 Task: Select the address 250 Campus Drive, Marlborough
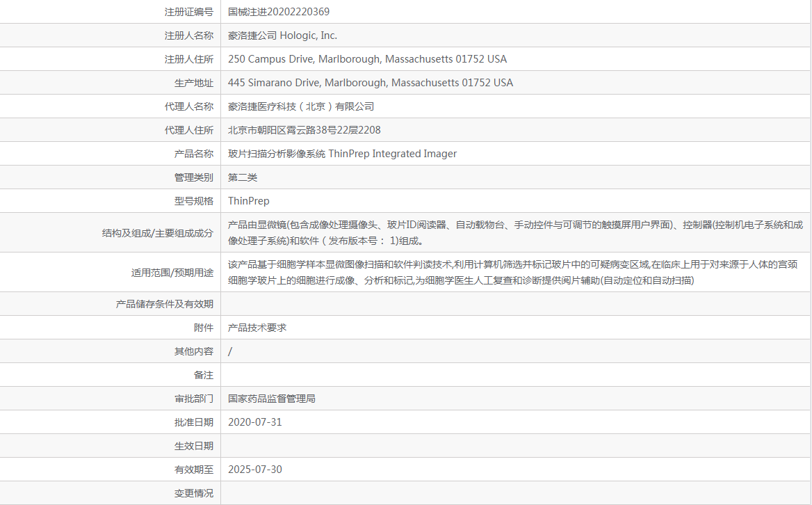(367, 59)
